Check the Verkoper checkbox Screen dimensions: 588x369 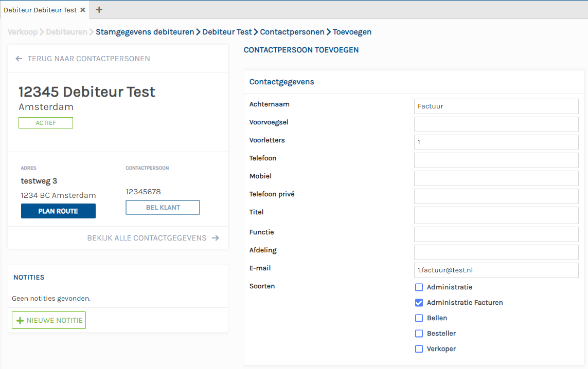419,349
